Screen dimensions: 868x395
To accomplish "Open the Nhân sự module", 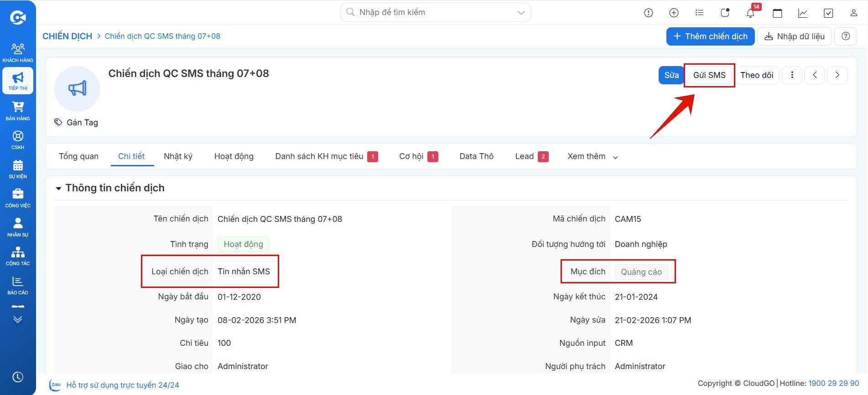I will (x=18, y=227).
